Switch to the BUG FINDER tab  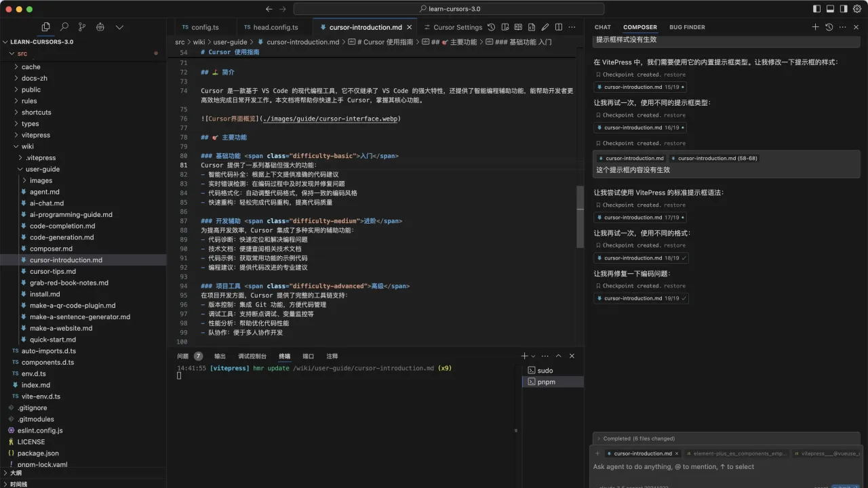pyautogui.click(x=687, y=27)
